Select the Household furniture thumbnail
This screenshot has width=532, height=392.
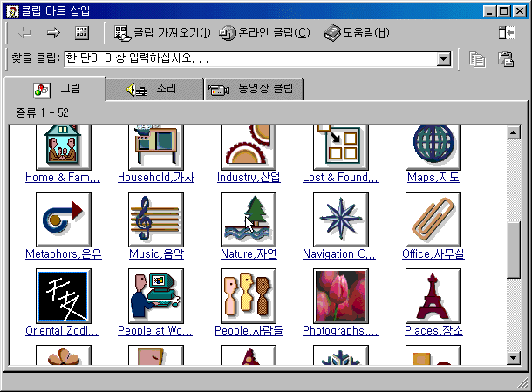pos(156,147)
